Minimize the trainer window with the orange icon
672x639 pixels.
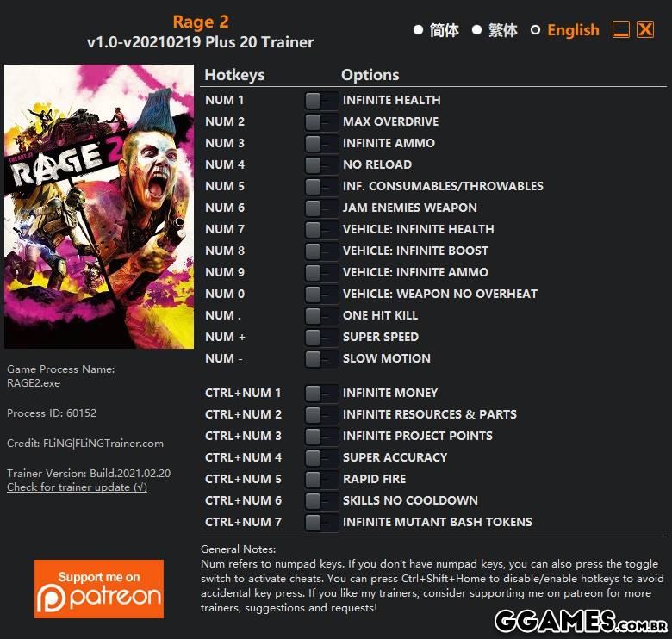pos(621,29)
